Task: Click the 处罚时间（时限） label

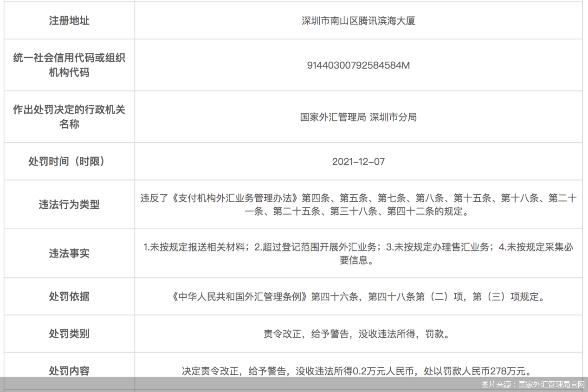Action: [x=69, y=161]
